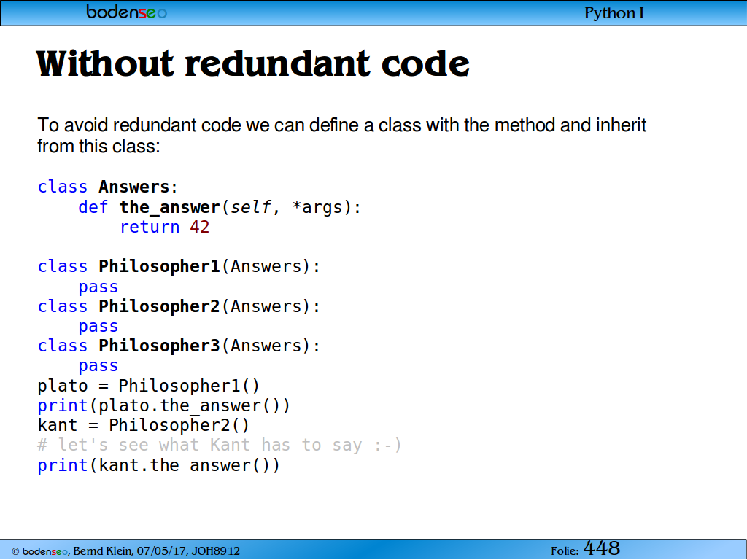The image size is (747, 560).
Task: Click 'print(plato.the_answer())' line
Action: point(164,405)
